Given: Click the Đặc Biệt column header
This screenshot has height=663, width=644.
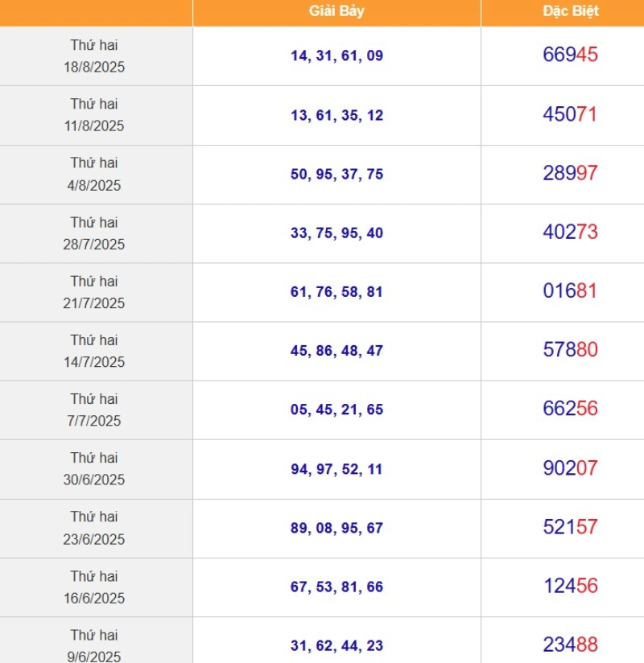Looking at the screenshot, I should [571, 11].
